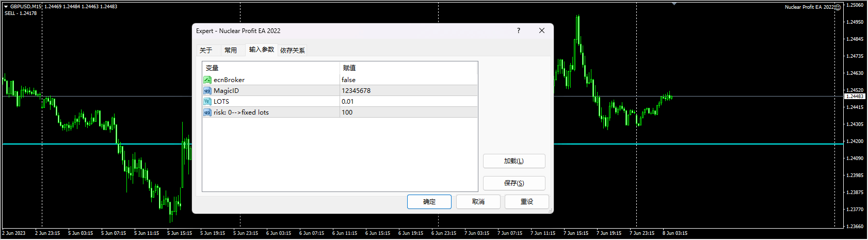Confirm with the 确定 button

tap(429, 202)
